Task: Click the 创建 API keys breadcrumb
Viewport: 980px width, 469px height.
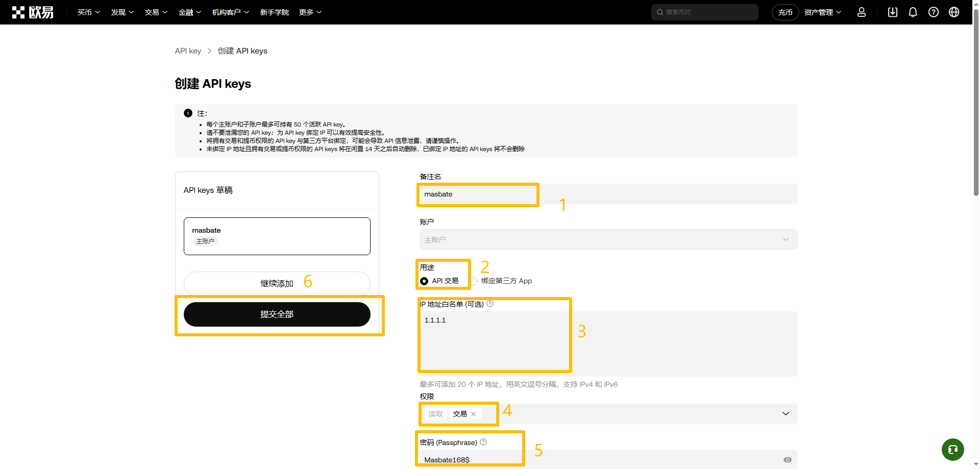Action: tap(242, 51)
